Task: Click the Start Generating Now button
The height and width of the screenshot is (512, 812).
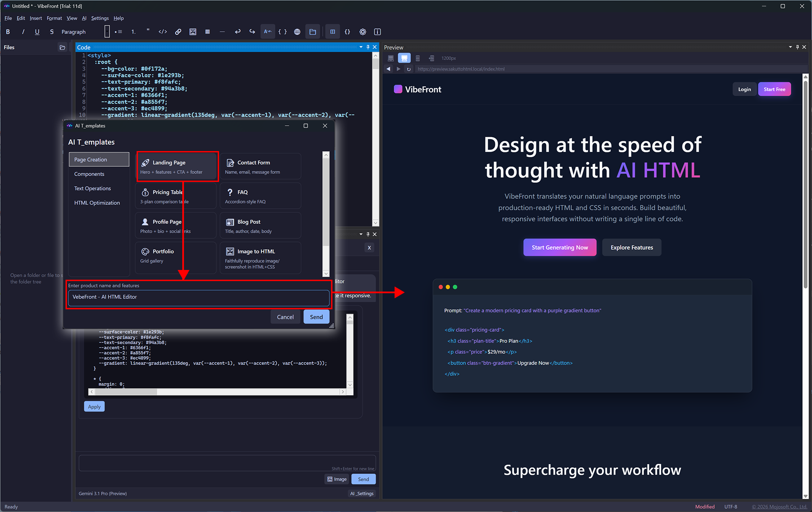Action: click(560, 247)
